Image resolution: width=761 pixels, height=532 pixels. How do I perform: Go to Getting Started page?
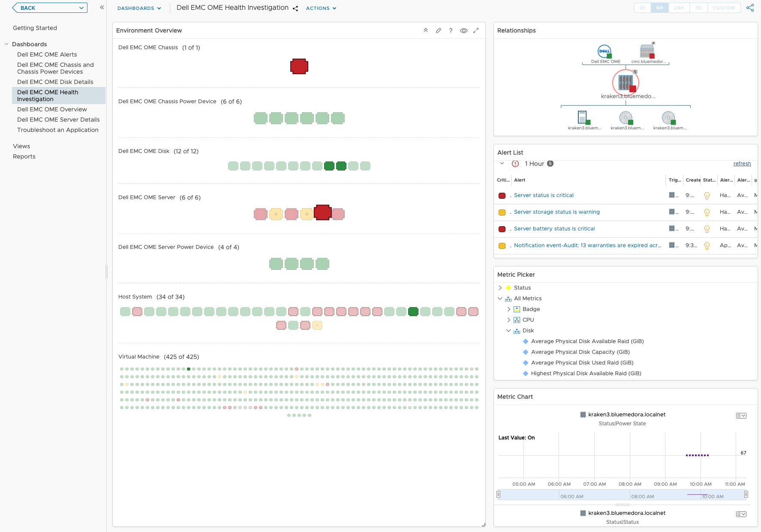click(35, 28)
